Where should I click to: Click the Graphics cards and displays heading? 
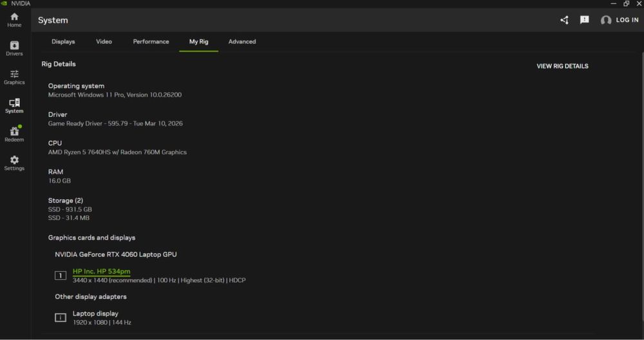click(91, 238)
